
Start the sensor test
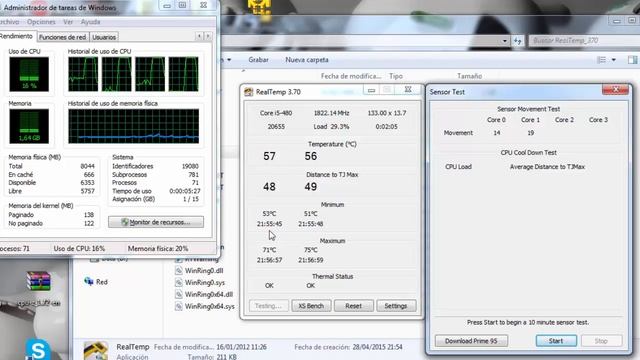pyautogui.click(x=556, y=341)
